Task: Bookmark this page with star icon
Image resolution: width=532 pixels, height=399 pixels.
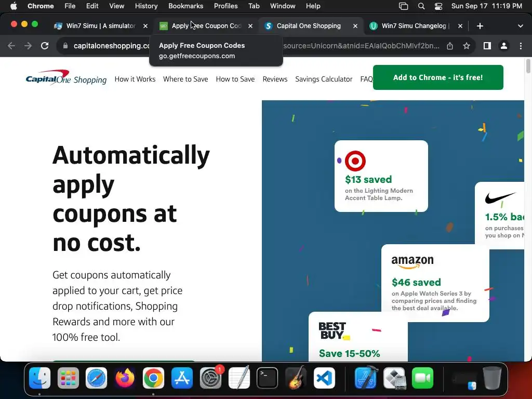Action: [x=467, y=46]
